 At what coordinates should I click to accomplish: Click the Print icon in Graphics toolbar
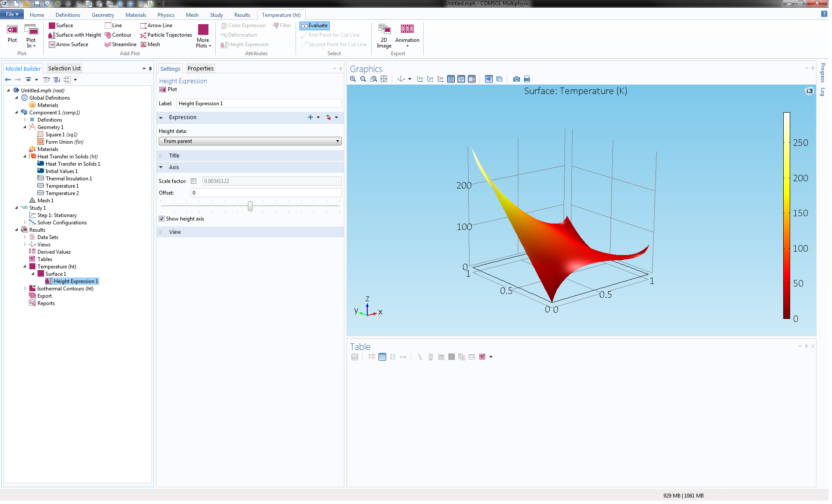click(526, 79)
